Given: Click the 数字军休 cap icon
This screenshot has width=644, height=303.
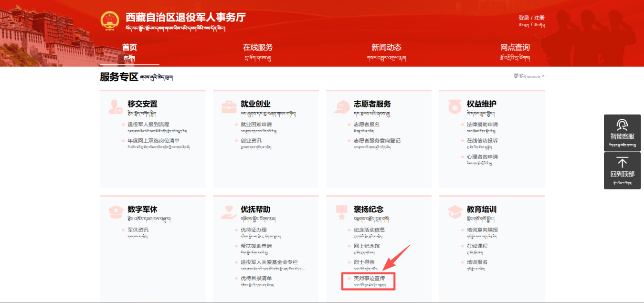Looking at the screenshot, I should pyautogui.click(x=115, y=212).
